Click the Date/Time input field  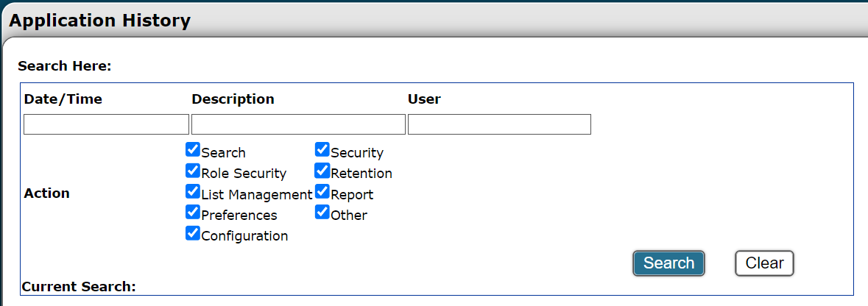coord(106,124)
